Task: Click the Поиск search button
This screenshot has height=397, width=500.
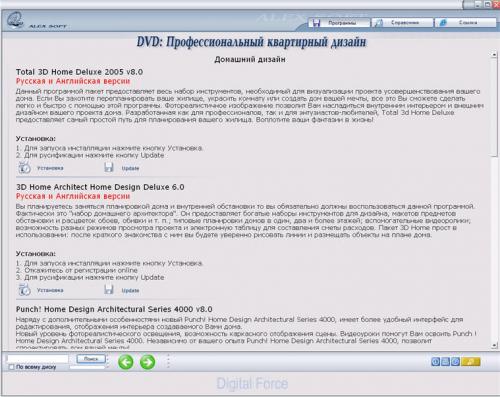Action: (x=91, y=359)
